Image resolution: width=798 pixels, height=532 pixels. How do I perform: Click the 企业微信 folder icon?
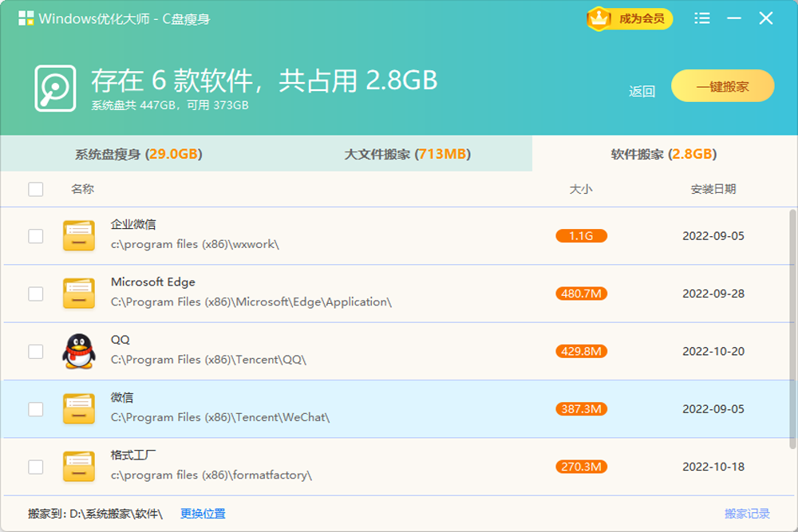click(x=79, y=236)
